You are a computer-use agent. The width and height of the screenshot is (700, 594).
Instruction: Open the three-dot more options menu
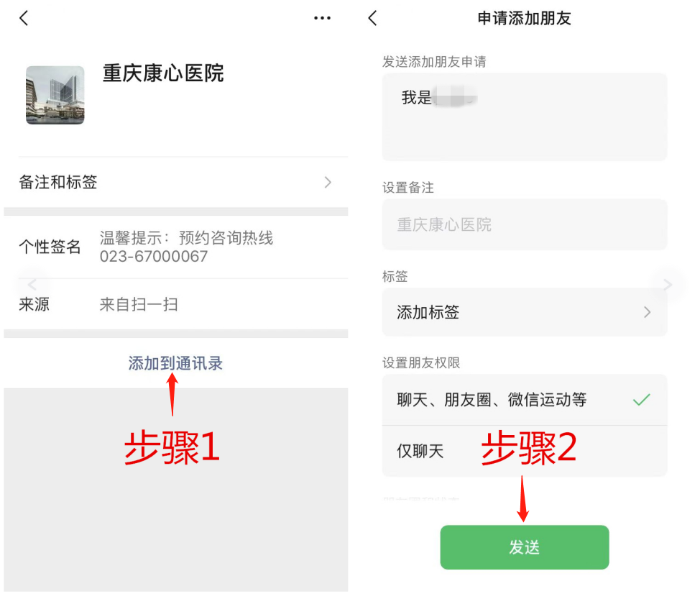322,18
